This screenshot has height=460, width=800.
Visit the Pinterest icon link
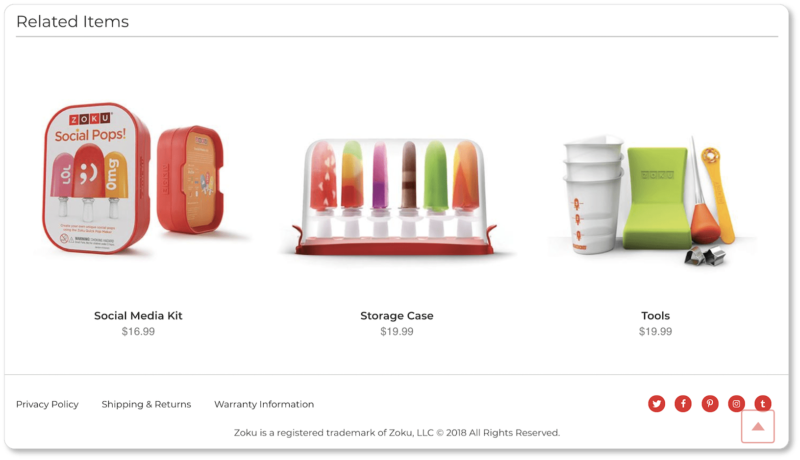tap(710, 404)
